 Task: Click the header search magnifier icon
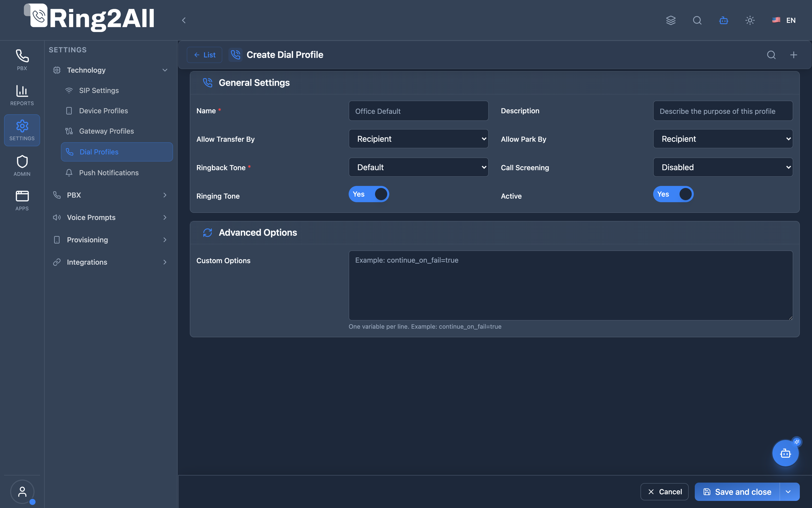697,20
